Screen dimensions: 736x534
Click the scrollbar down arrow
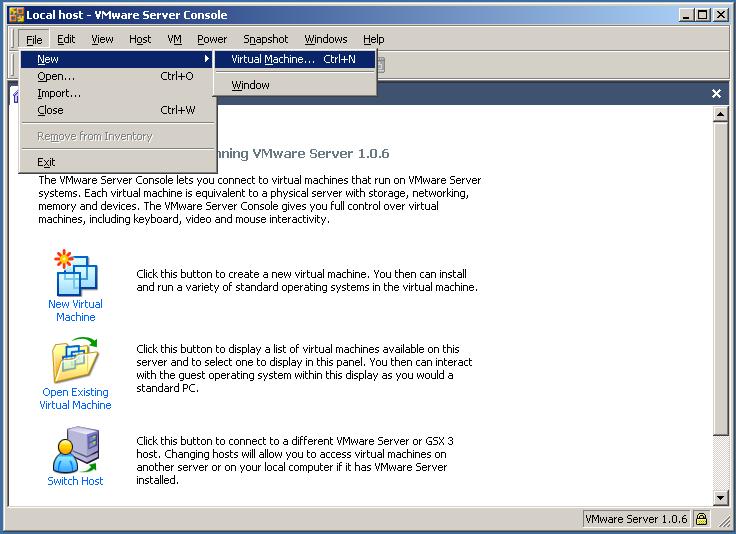[721, 497]
